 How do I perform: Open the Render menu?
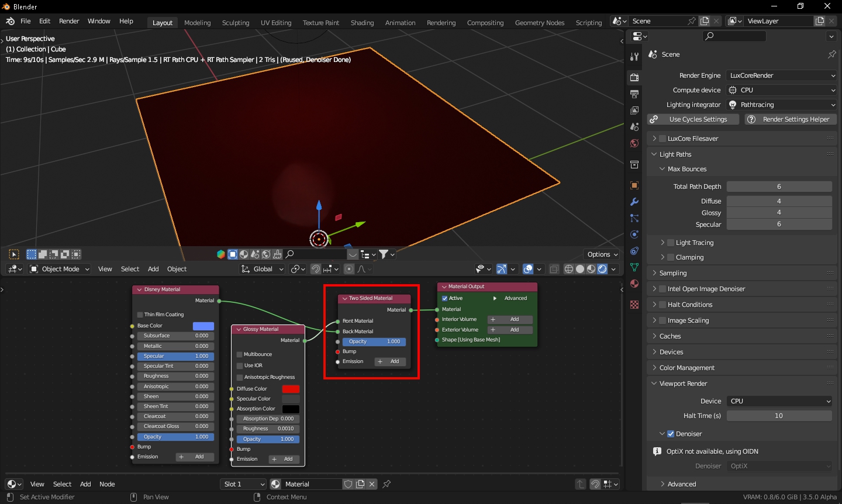coord(69,21)
